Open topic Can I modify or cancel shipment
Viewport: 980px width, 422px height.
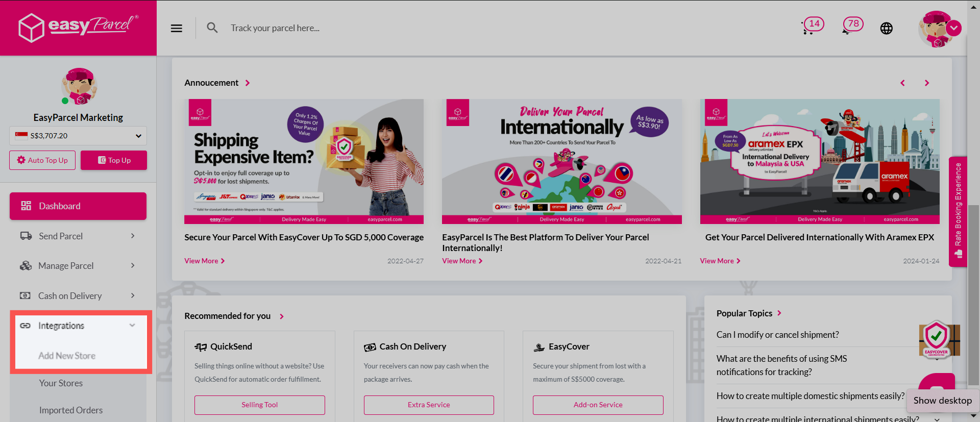coord(777,335)
